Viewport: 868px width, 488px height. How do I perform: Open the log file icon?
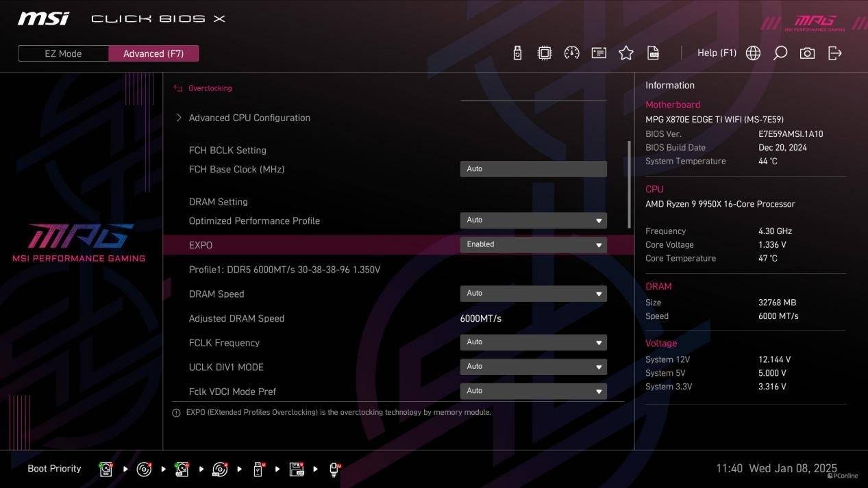[x=654, y=53]
